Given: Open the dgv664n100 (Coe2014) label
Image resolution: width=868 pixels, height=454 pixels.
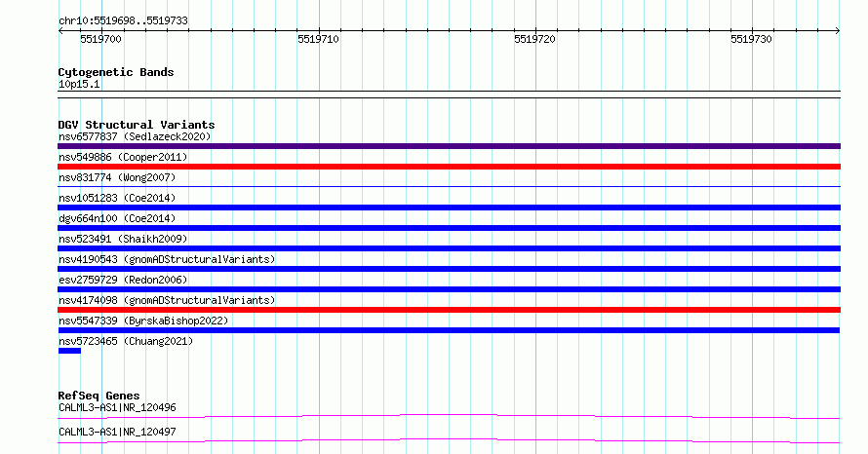Looking at the screenshot, I should pyautogui.click(x=117, y=218).
